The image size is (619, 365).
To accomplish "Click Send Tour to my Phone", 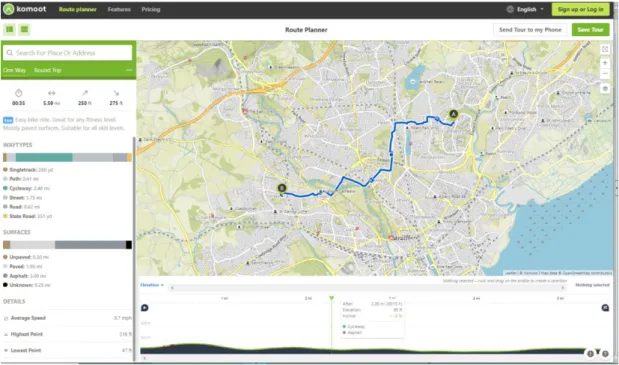I will pos(530,30).
